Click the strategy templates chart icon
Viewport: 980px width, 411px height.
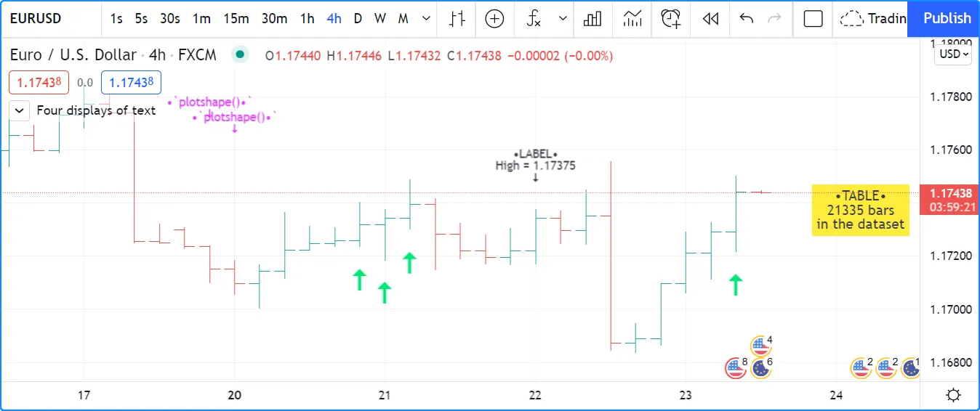coord(632,19)
